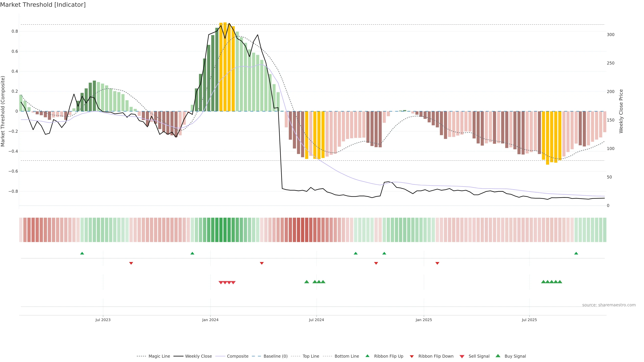Click the Buy Signal legend icon

pos(498,356)
